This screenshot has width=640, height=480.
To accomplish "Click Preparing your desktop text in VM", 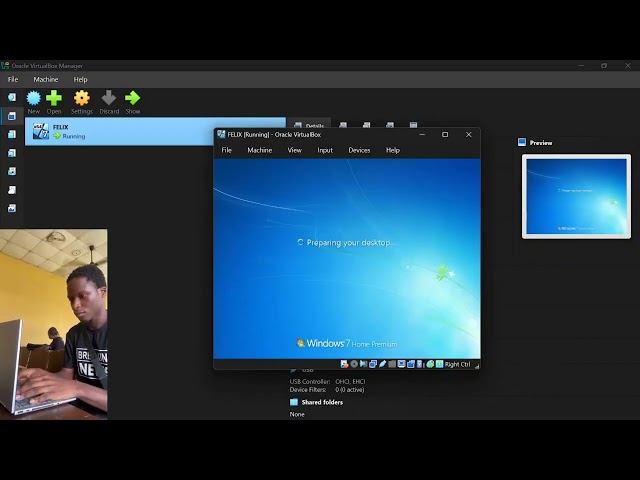I will [x=351, y=243].
